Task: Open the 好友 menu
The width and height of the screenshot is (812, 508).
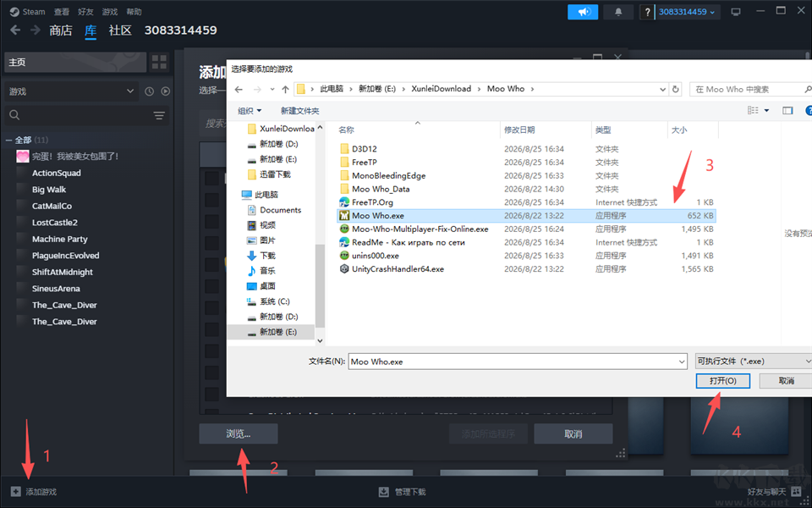Action: (85, 11)
